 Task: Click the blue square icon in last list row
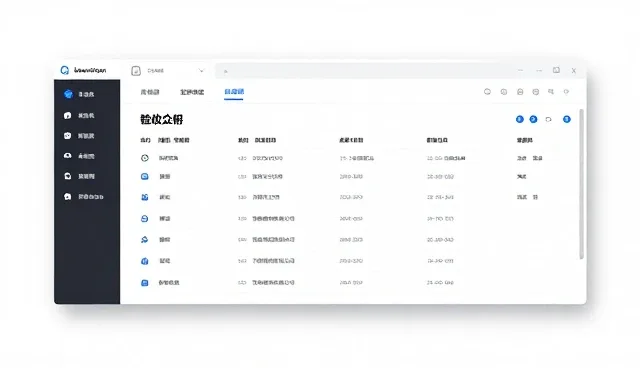[x=144, y=283]
